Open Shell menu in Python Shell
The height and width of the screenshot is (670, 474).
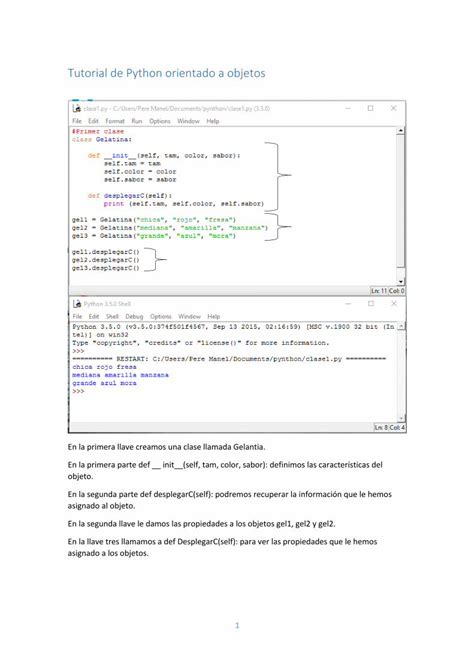click(112, 316)
